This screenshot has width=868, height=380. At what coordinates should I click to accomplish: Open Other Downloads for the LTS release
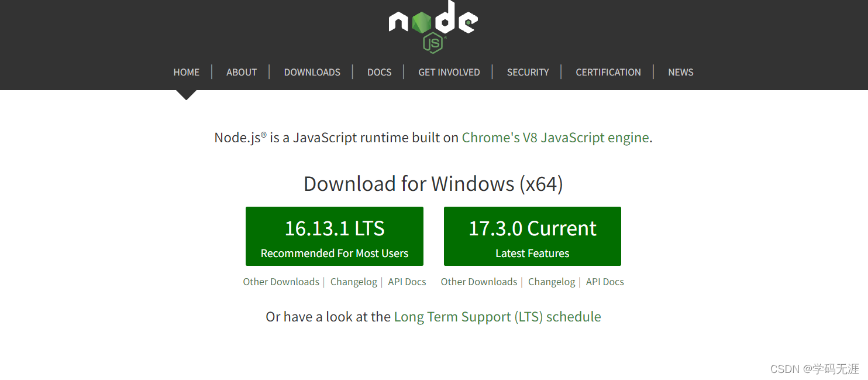click(281, 282)
